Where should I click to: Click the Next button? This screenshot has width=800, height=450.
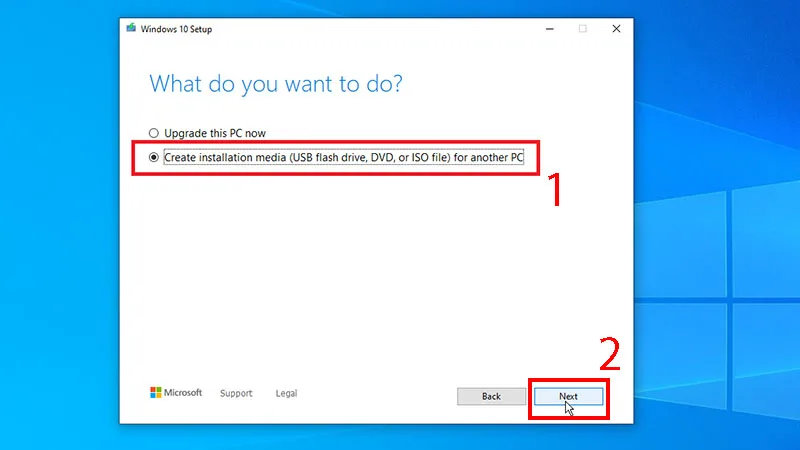point(568,396)
